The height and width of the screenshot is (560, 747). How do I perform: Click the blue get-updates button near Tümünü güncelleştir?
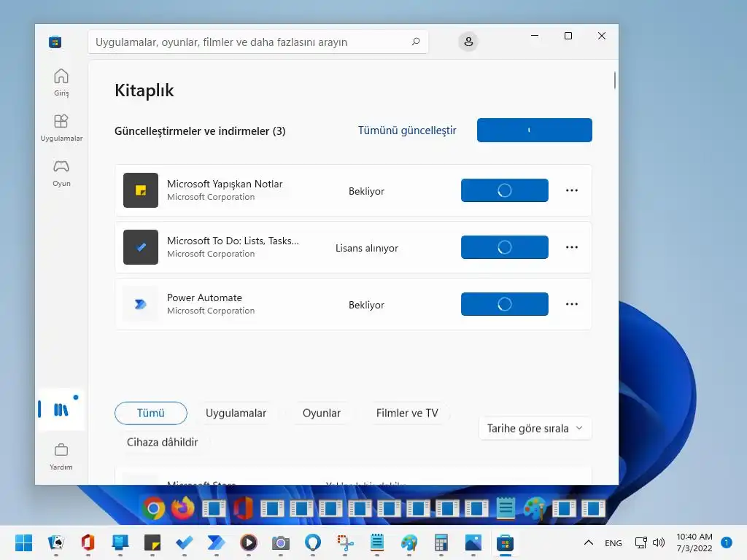pyautogui.click(x=535, y=130)
